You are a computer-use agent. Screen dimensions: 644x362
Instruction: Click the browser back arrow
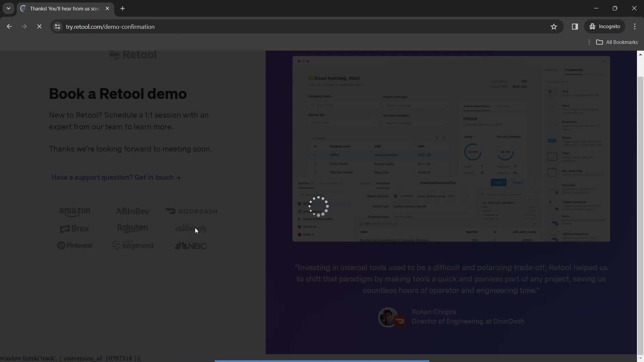[9, 26]
